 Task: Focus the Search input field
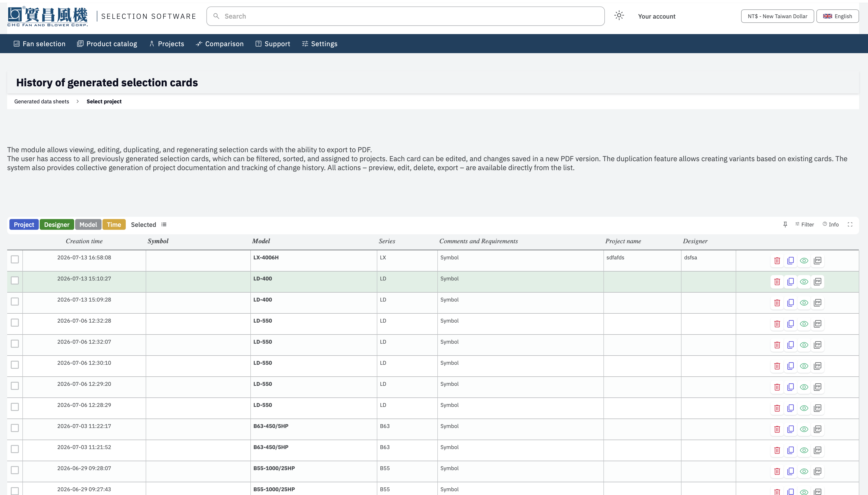pos(405,16)
